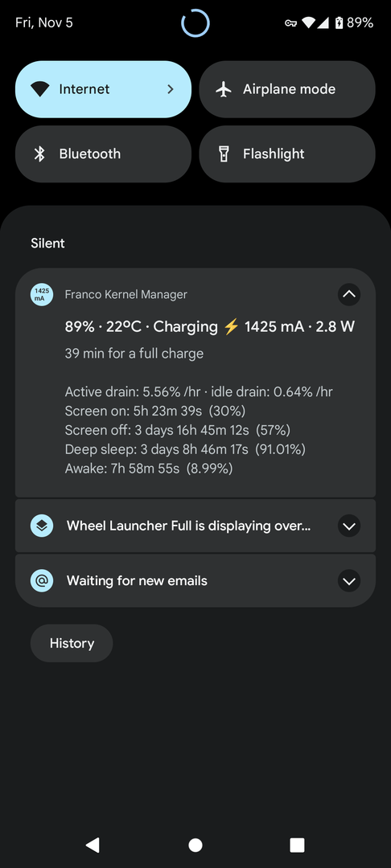
Task: Tap the Wi-Fi icon in status bar
Action: [308, 23]
